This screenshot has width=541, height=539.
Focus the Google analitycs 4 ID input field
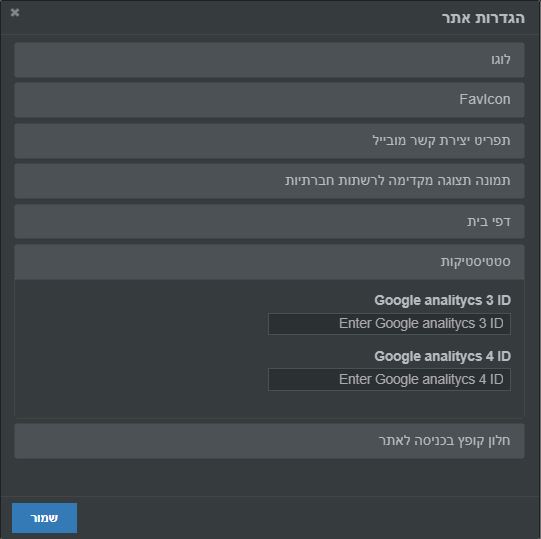pyautogui.click(x=389, y=380)
